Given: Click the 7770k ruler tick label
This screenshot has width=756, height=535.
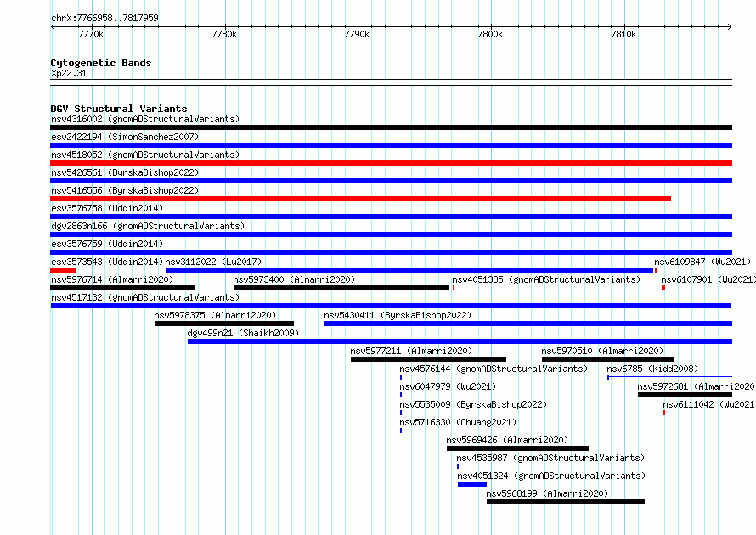Looking at the screenshot, I should (91, 34).
